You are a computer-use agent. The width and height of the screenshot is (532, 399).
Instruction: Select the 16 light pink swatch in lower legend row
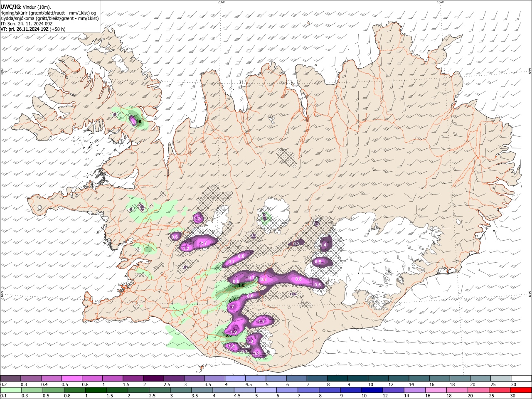(436, 390)
